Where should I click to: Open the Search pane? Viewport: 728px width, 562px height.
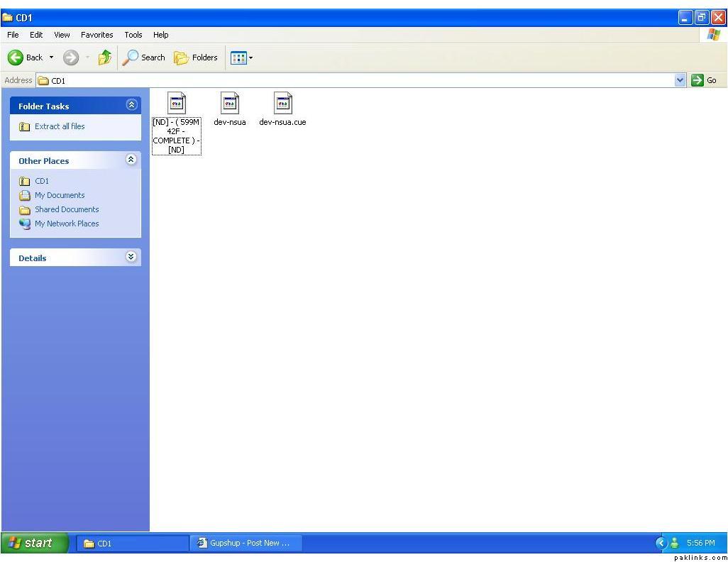pos(144,57)
